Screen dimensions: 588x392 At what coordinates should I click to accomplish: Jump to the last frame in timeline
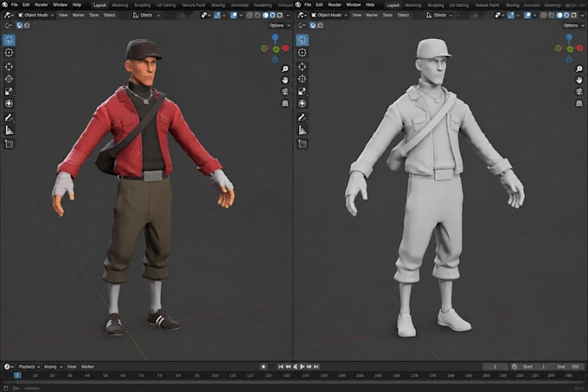[316, 367]
